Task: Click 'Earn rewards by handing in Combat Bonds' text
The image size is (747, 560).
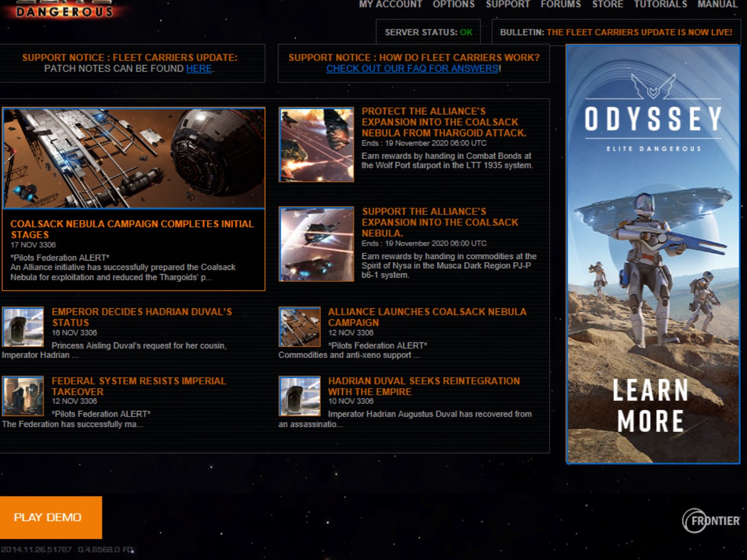Action: click(447, 161)
